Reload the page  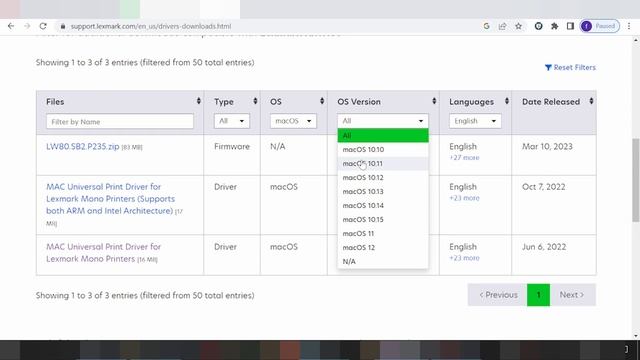[x=43, y=26]
